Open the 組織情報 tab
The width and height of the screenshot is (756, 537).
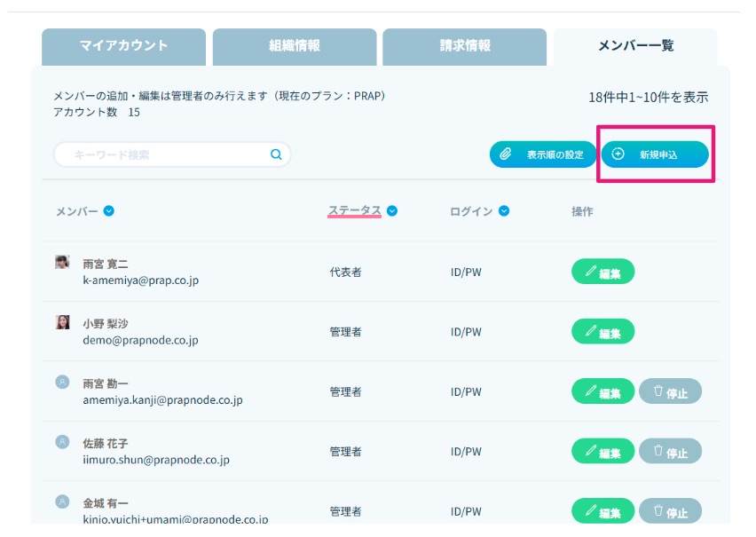[x=295, y=46]
